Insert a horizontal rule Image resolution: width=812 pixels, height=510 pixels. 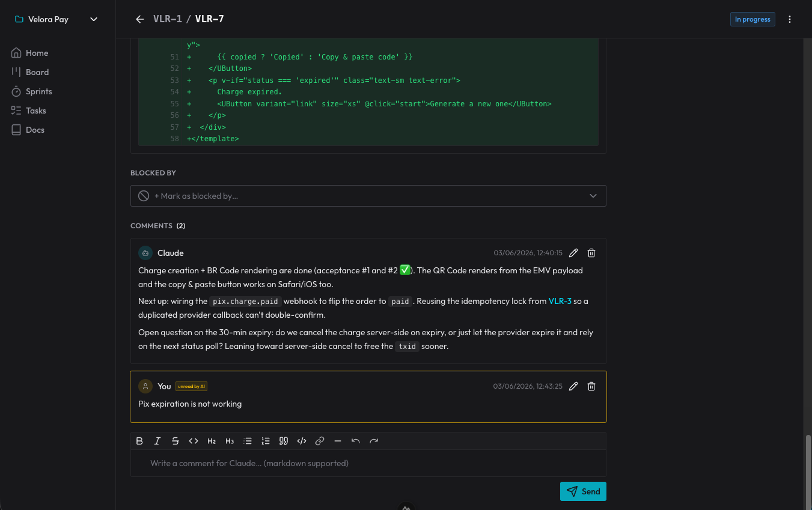pos(338,441)
